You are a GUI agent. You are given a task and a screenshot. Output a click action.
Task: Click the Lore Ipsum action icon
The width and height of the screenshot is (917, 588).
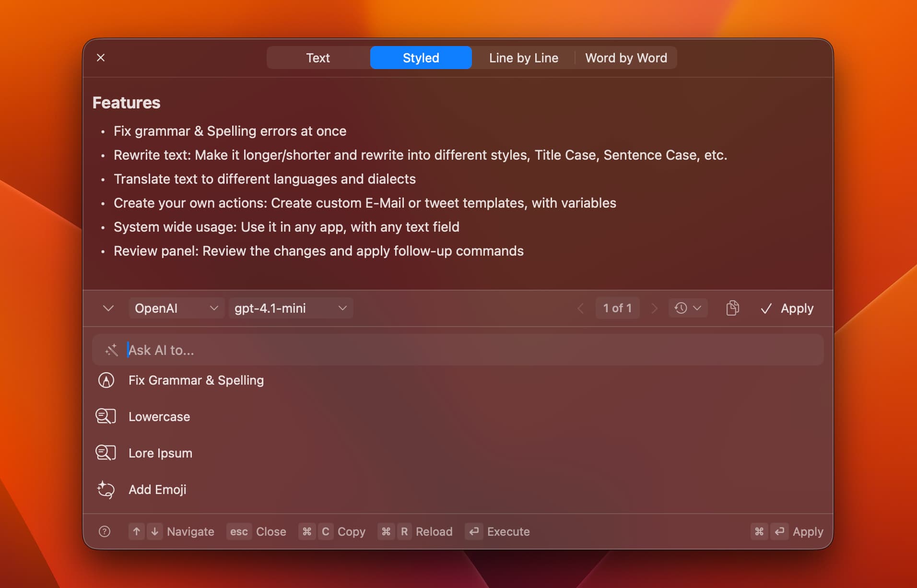(x=106, y=452)
